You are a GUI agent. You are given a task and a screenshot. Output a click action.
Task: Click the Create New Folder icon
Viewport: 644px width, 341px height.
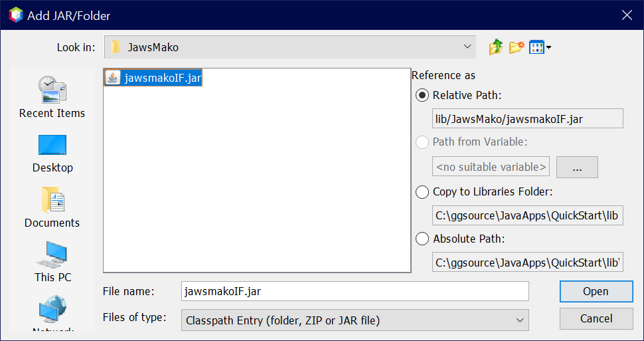pyautogui.click(x=517, y=47)
